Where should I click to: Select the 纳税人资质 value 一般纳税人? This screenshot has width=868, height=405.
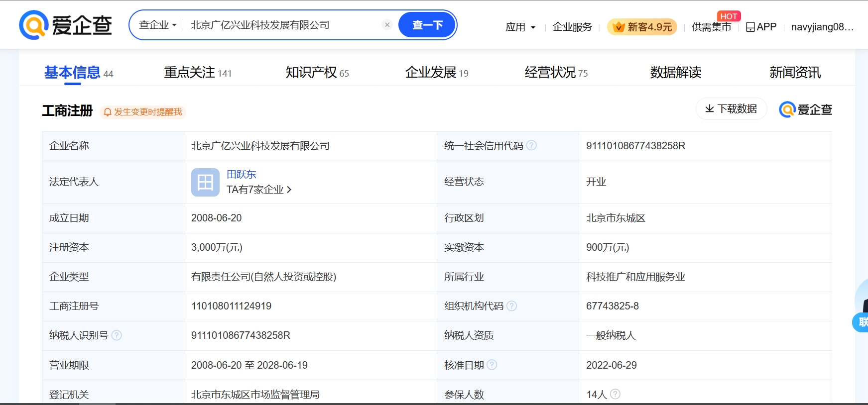coord(611,335)
